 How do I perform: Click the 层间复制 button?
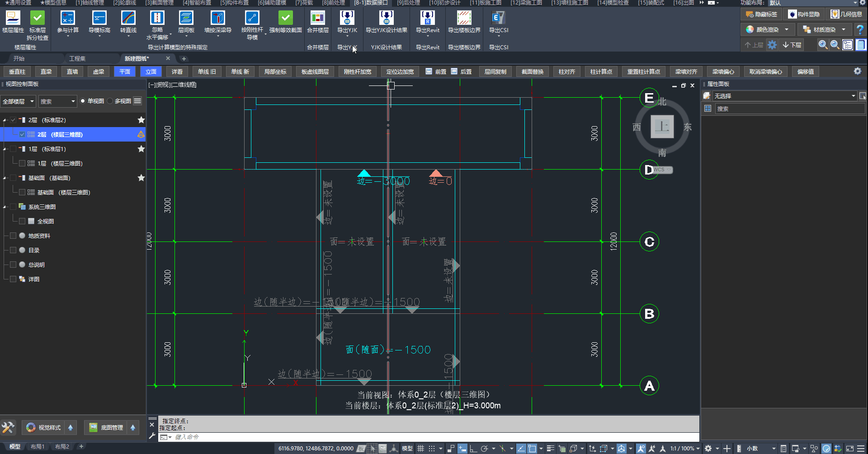coord(495,71)
